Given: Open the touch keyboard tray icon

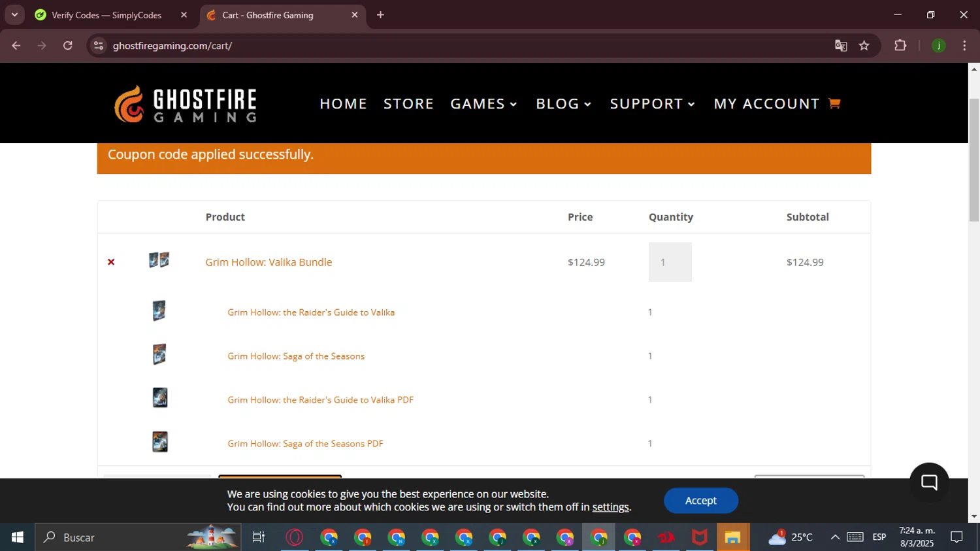Looking at the screenshot, I should tap(855, 537).
